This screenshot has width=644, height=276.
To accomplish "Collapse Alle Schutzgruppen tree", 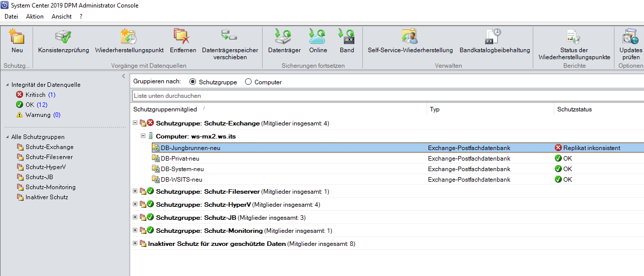I will (x=7, y=137).
